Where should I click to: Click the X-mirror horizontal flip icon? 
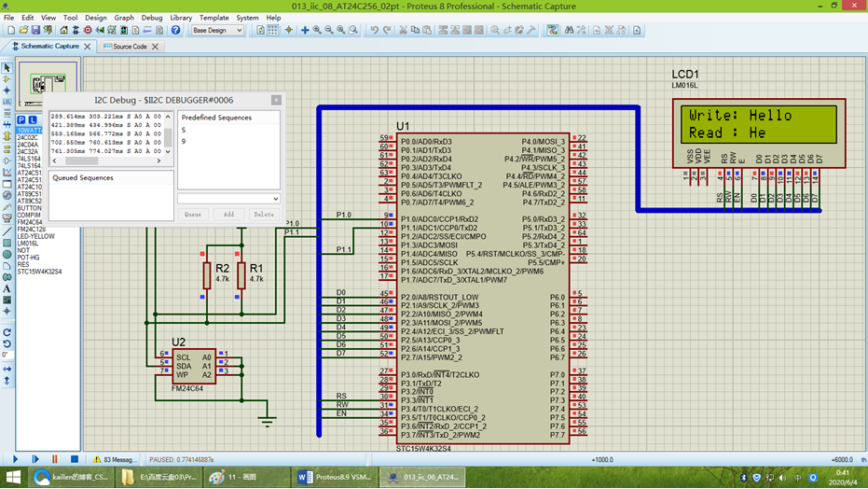click(x=7, y=369)
